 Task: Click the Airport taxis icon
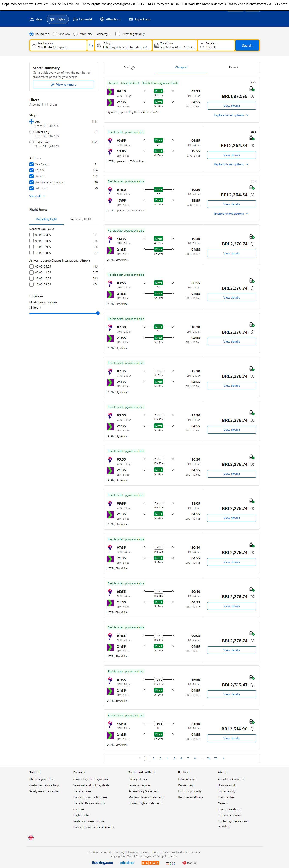coord(131,19)
